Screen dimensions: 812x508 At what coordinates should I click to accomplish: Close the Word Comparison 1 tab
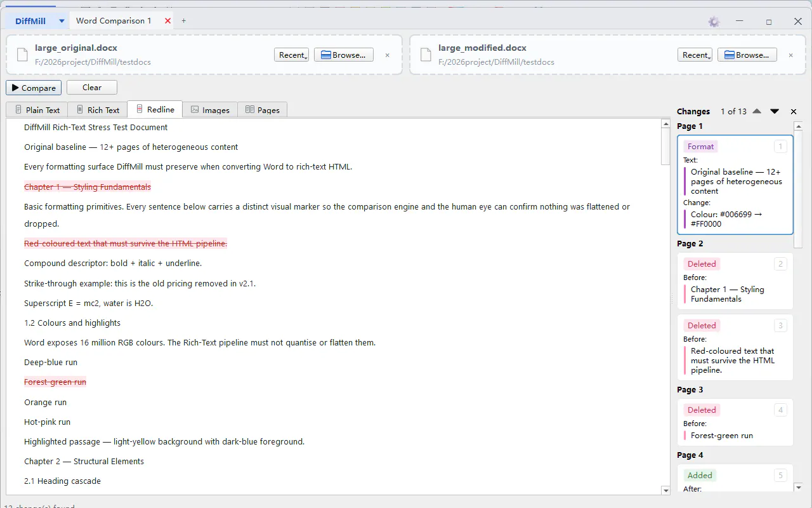point(168,21)
